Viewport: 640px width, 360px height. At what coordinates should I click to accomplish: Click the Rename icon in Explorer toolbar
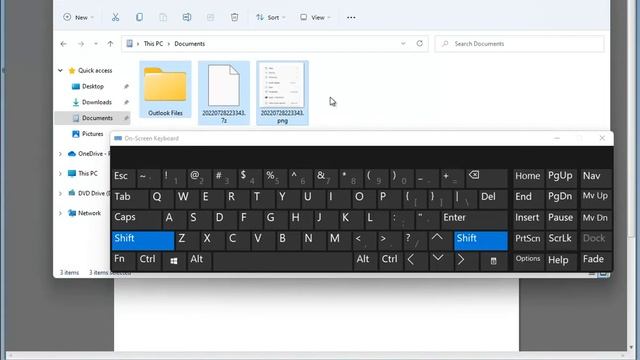click(x=187, y=17)
